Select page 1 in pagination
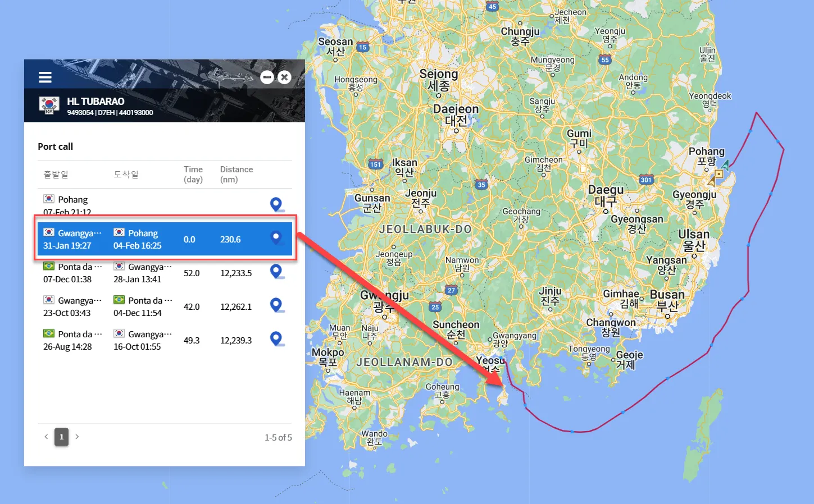 [x=61, y=437]
